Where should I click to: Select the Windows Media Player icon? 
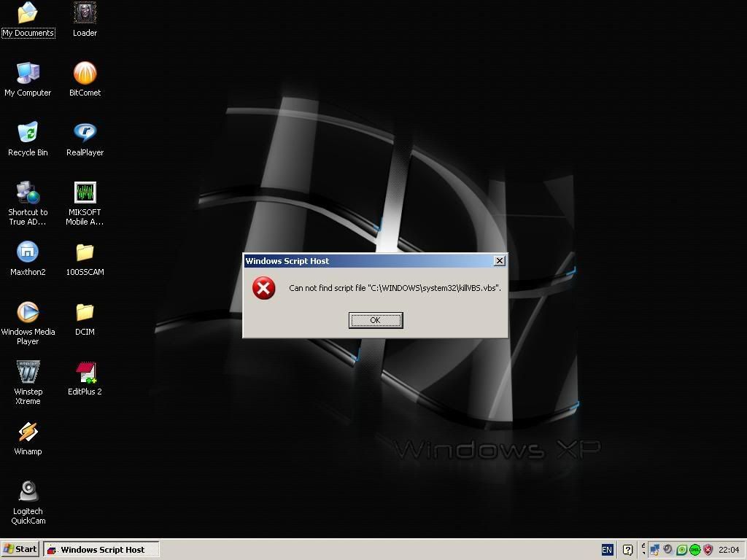point(28,313)
